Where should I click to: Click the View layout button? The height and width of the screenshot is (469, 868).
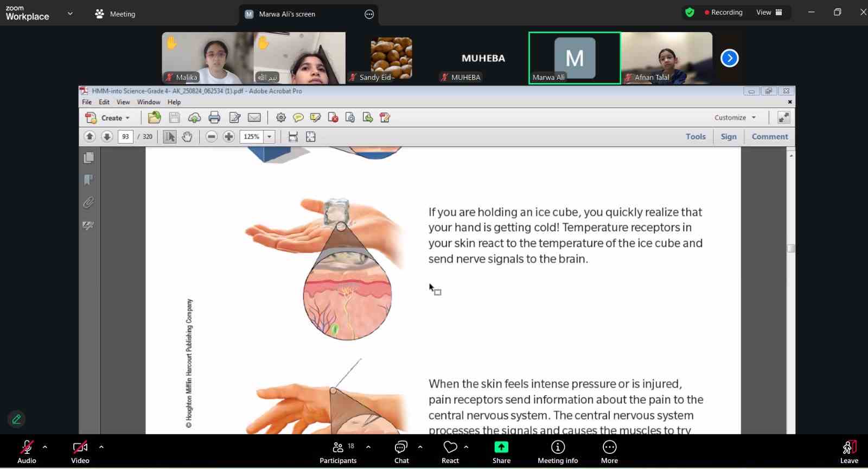769,12
